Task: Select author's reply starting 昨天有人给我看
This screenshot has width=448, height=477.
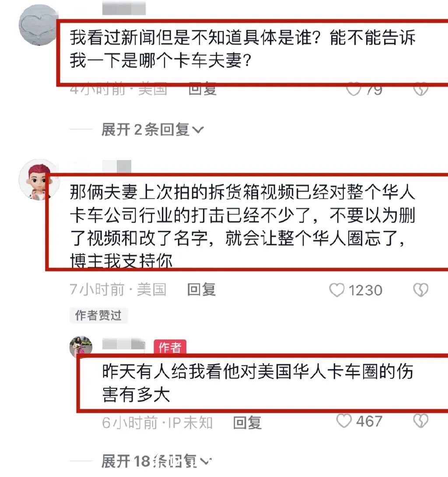Action: [258, 383]
